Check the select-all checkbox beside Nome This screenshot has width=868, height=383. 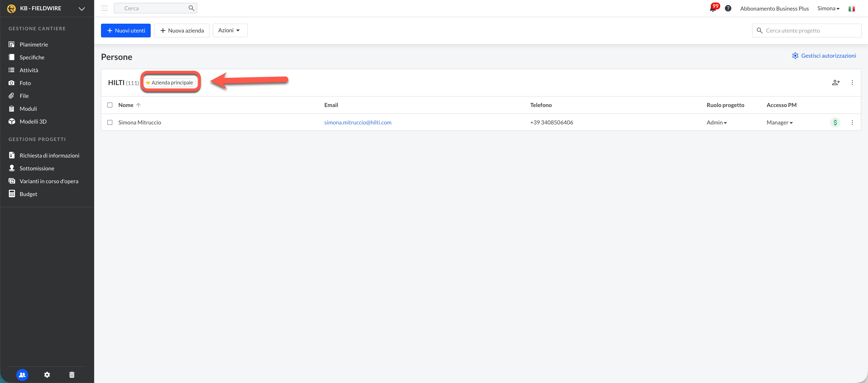[110, 105]
